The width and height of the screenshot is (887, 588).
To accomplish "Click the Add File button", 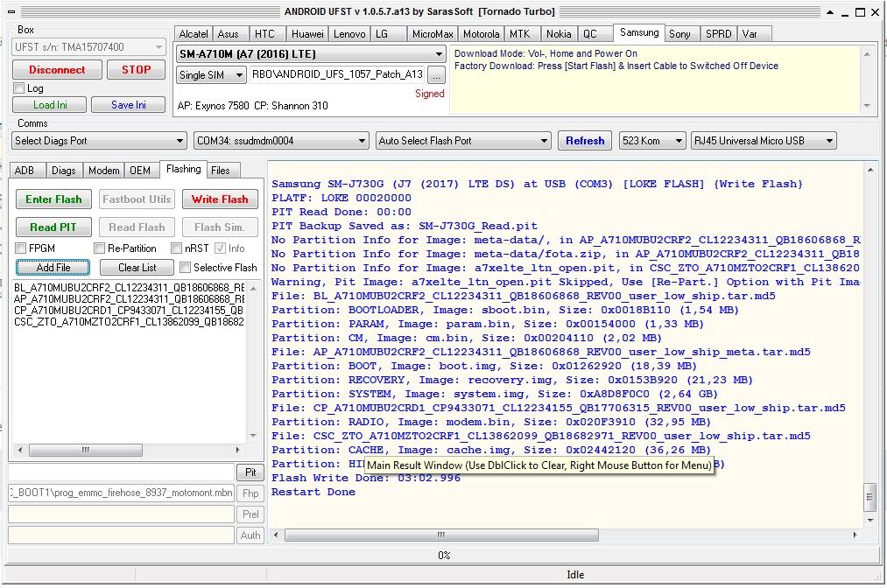I will (x=53, y=268).
